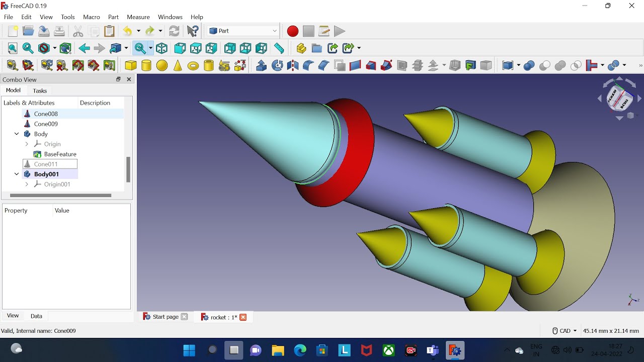The image size is (644, 362).
Task: Activate the What's This help pointer
Action: (193, 31)
